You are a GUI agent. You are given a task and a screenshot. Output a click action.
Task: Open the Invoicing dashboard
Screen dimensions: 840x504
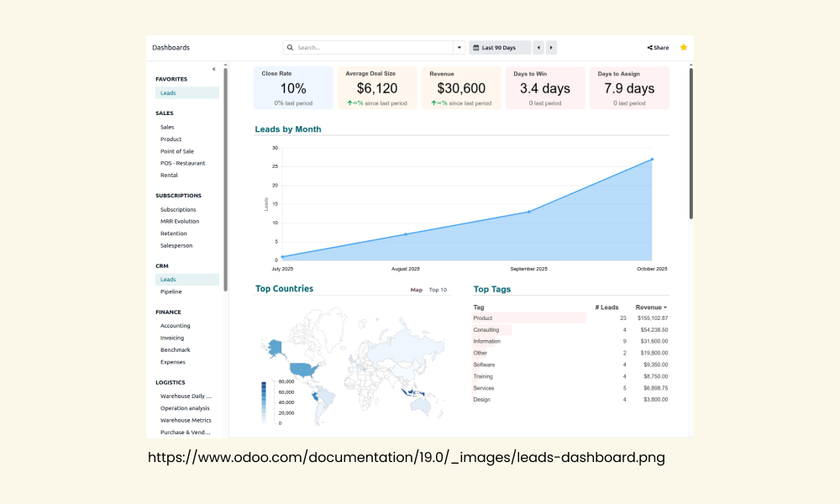click(172, 338)
